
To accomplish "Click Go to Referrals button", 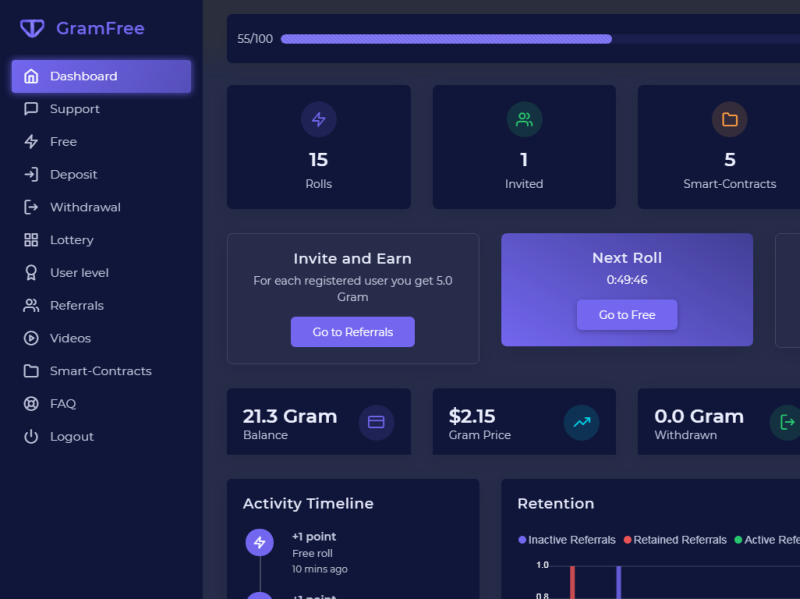I will pos(352,331).
